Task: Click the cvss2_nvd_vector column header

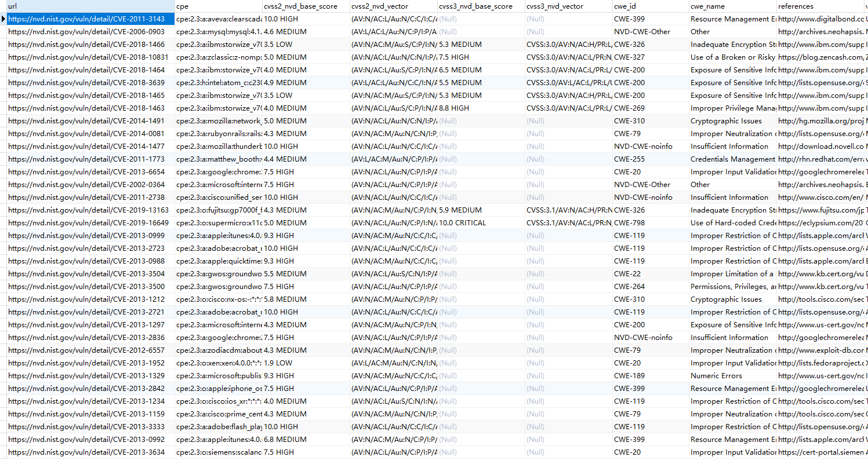Action: tap(394, 6)
